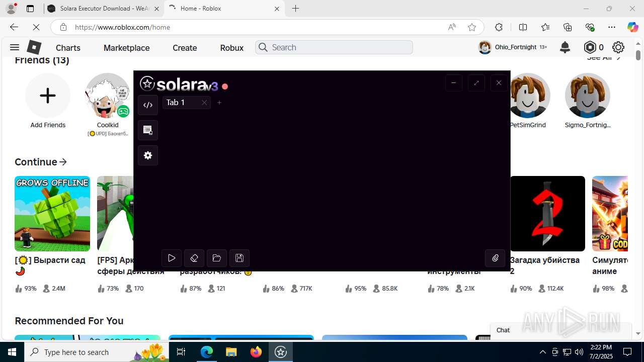Viewport: 644px width, 362px height.
Task: Launch Firefox from taskbar
Action: [x=256, y=352]
